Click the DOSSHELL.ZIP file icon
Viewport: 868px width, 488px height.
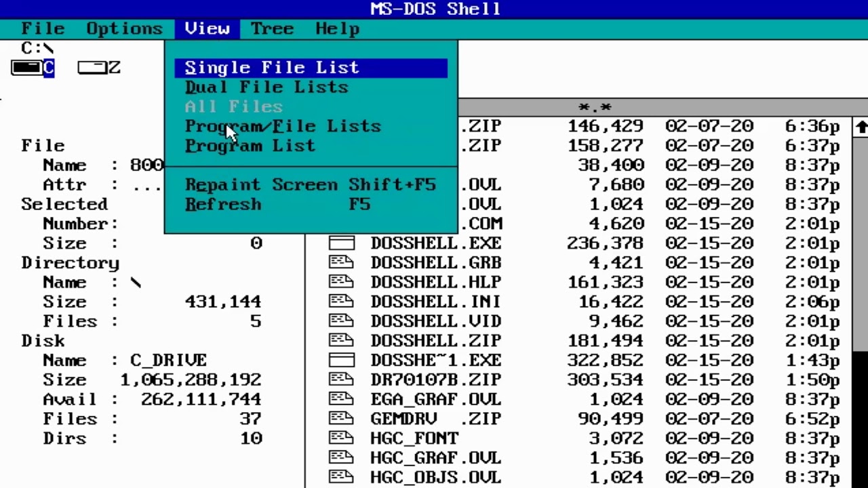click(x=342, y=341)
